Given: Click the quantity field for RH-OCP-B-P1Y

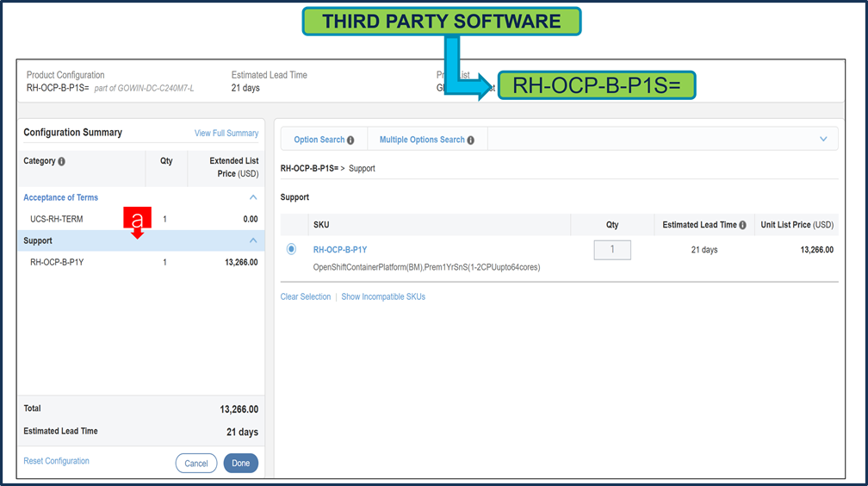Looking at the screenshot, I should tap(612, 250).
